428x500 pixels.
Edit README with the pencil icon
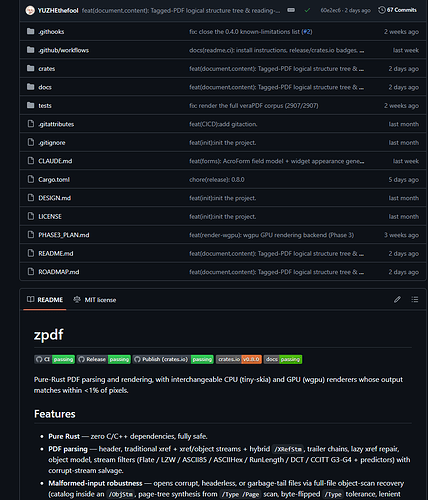[x=397, y=299]
